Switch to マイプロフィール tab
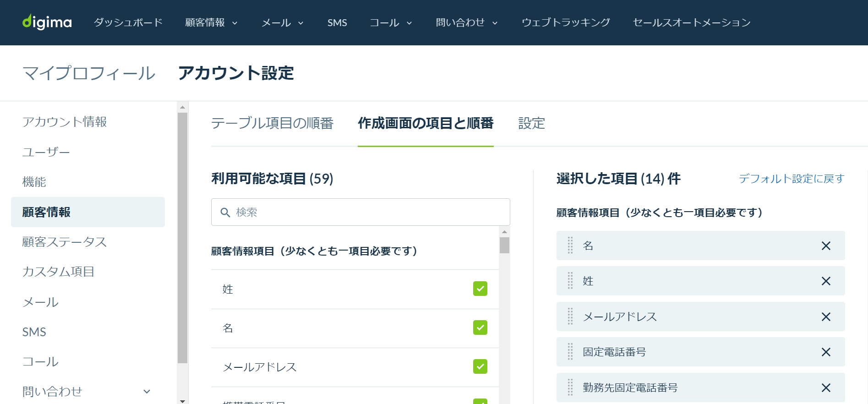 pos(89,73)
